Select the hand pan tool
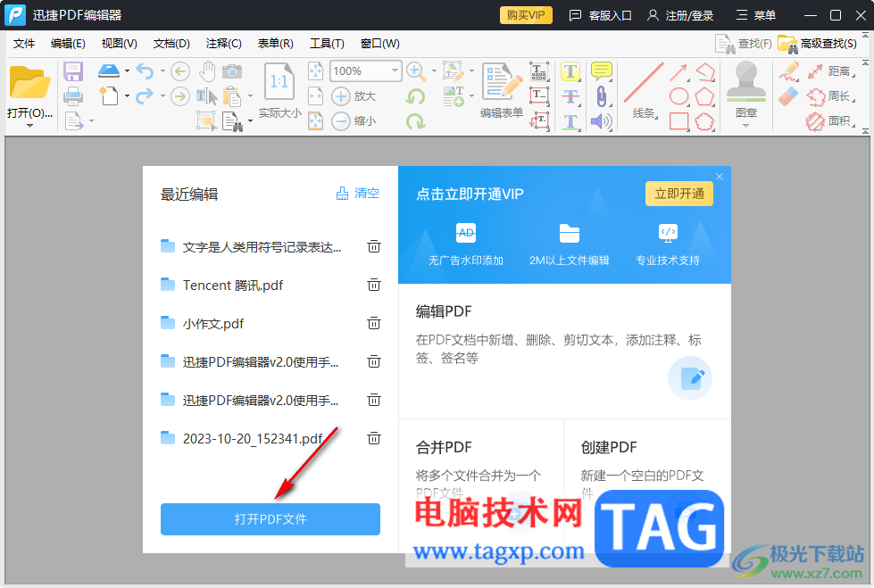 207,70
